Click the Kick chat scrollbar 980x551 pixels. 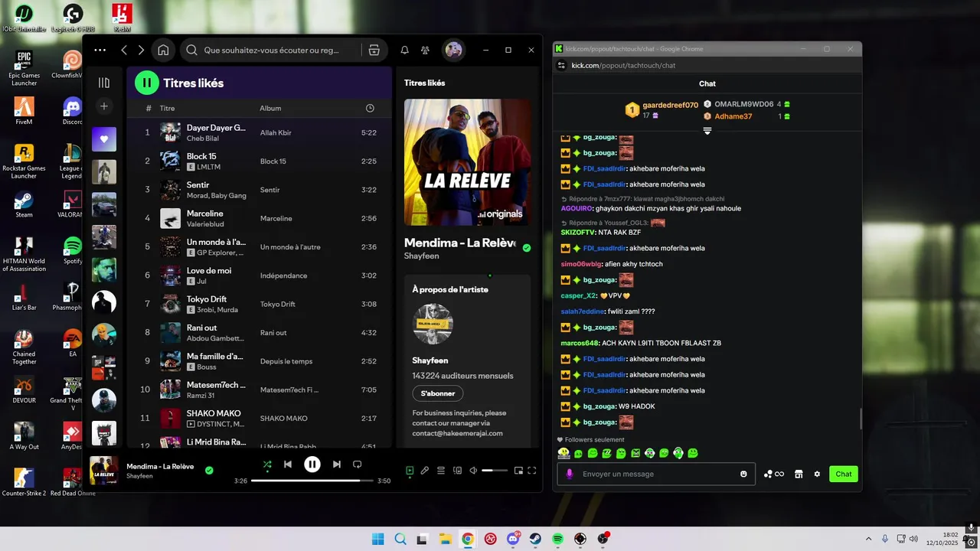[x=860, y=419]
